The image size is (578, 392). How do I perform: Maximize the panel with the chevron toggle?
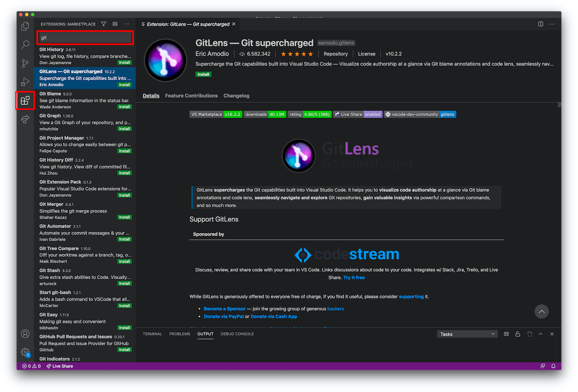coord(540,334)
